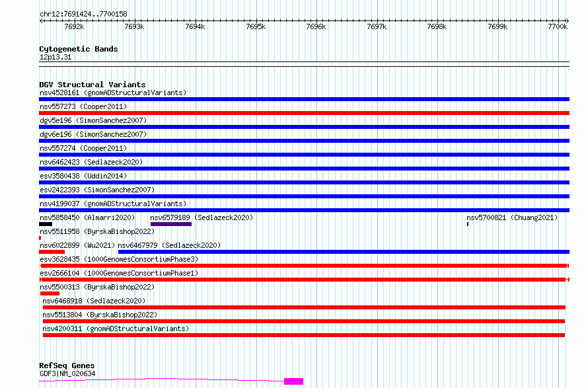Select the blue bar under esv3580438
This screenshot has width=588, height=388.
[304, 182]
